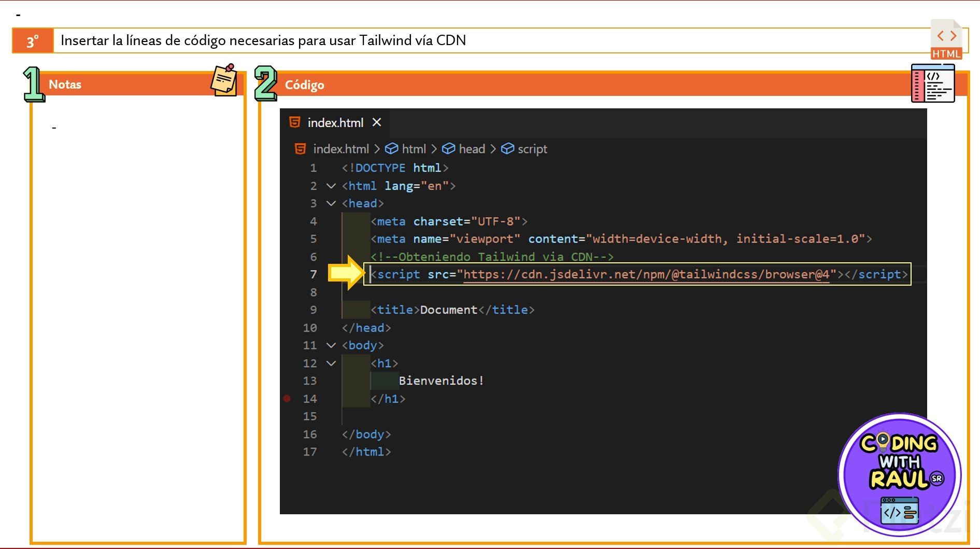Toggle the breakpoint dot on line 14
This screenshot has height=549, width=980.
tap(287, 399)
